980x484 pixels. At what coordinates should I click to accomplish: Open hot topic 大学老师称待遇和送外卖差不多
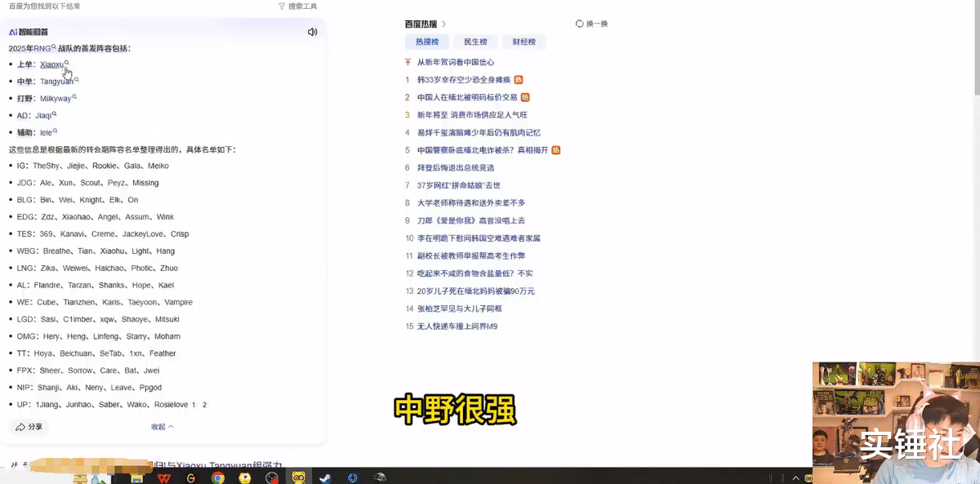point(471,203)
